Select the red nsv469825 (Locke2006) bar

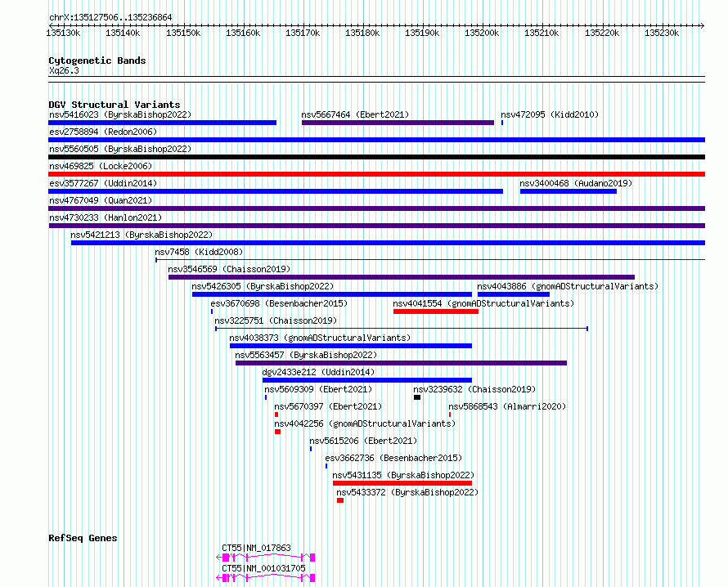[376, 174]
